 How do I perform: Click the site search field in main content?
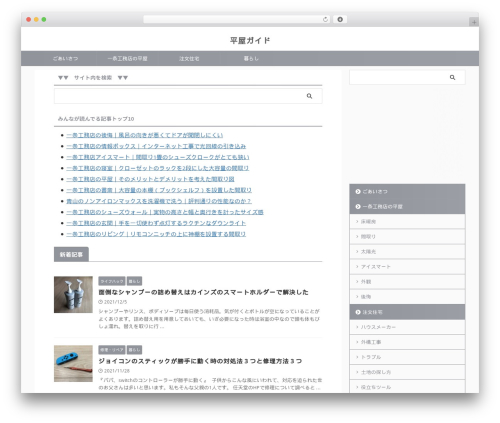tap(188, 96)
